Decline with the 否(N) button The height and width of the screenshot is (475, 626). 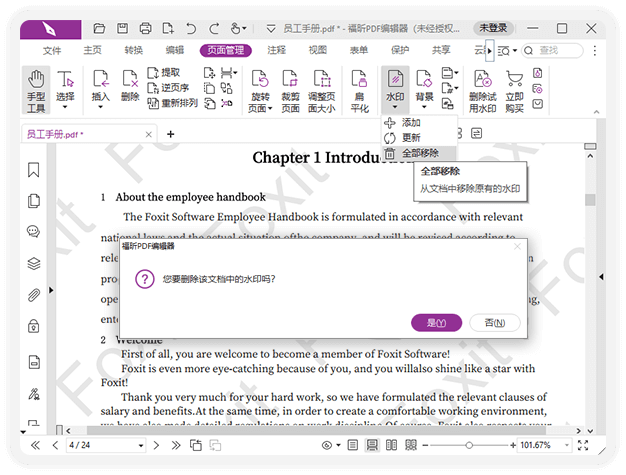tap(495, 323)
